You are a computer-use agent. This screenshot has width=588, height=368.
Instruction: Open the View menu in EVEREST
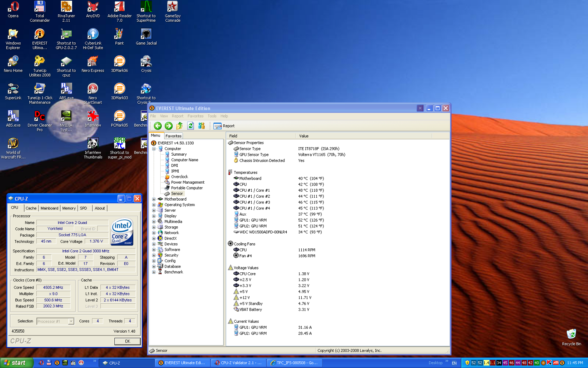[164, 116]
